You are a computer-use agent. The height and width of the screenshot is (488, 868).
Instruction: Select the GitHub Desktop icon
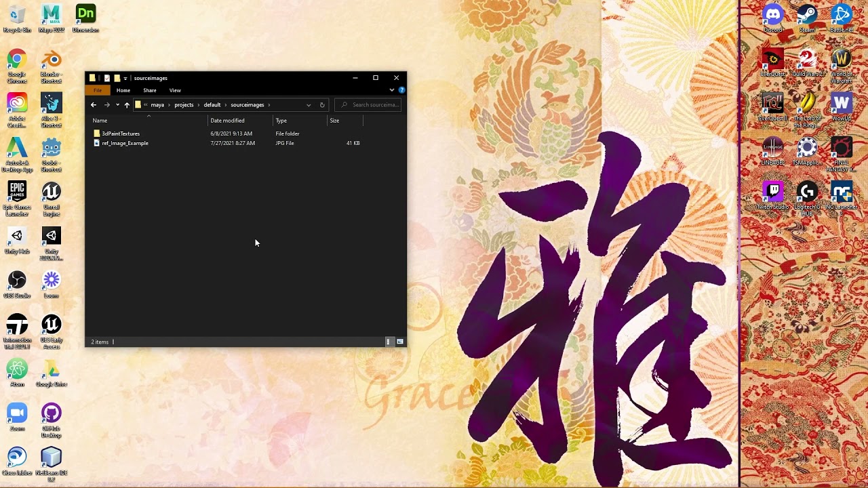(51, 421)
